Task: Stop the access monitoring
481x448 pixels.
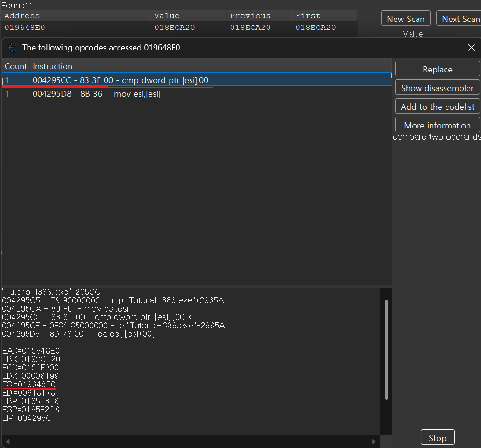Action: pyautogui.click(x=437, y=438)
